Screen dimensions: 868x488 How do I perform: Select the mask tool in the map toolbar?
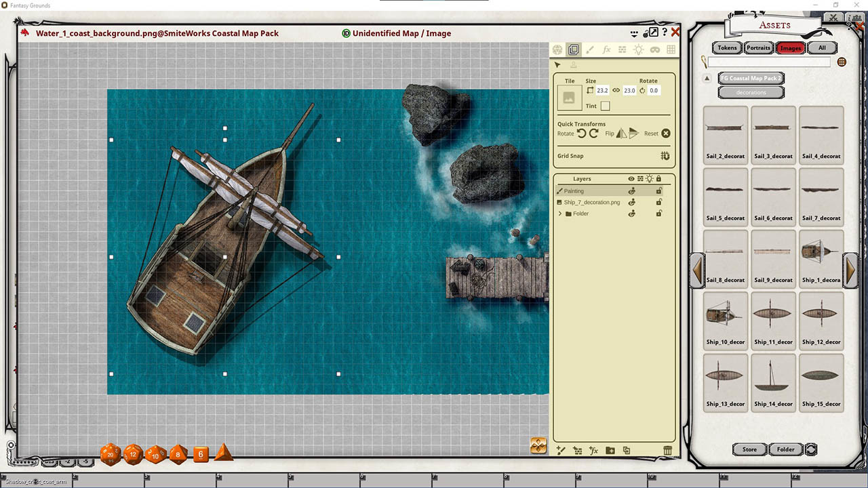654,49
